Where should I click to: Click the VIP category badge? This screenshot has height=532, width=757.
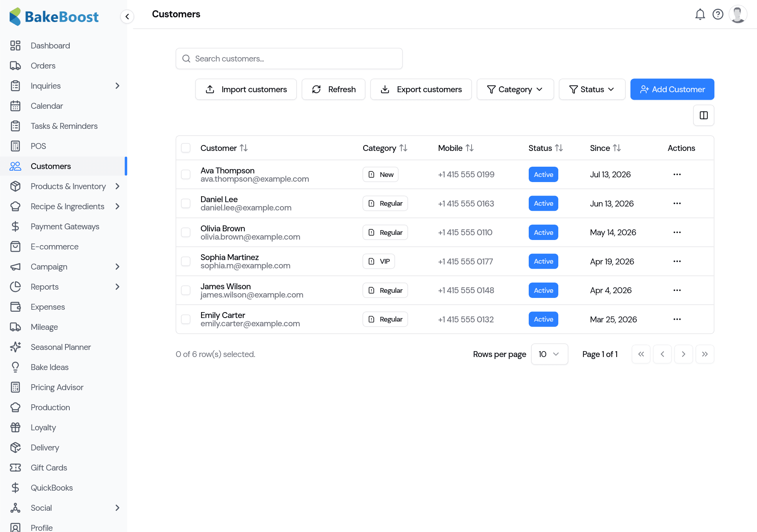379,261
